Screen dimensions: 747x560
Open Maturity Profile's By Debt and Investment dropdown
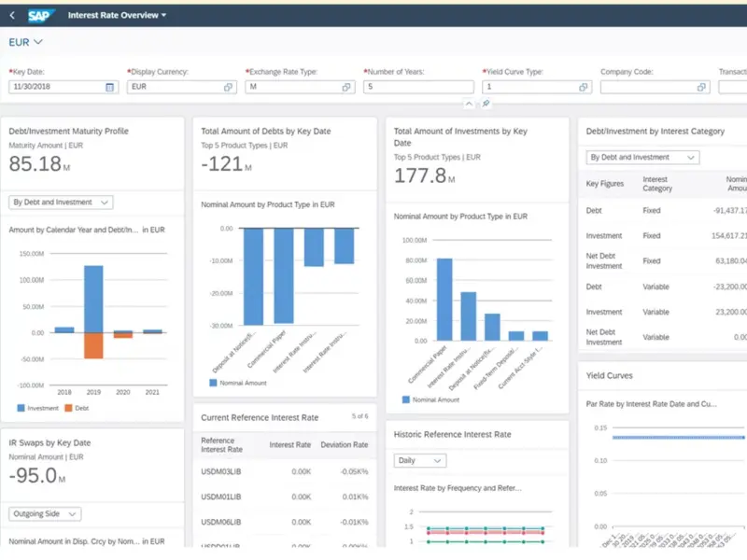click(61, 202)
